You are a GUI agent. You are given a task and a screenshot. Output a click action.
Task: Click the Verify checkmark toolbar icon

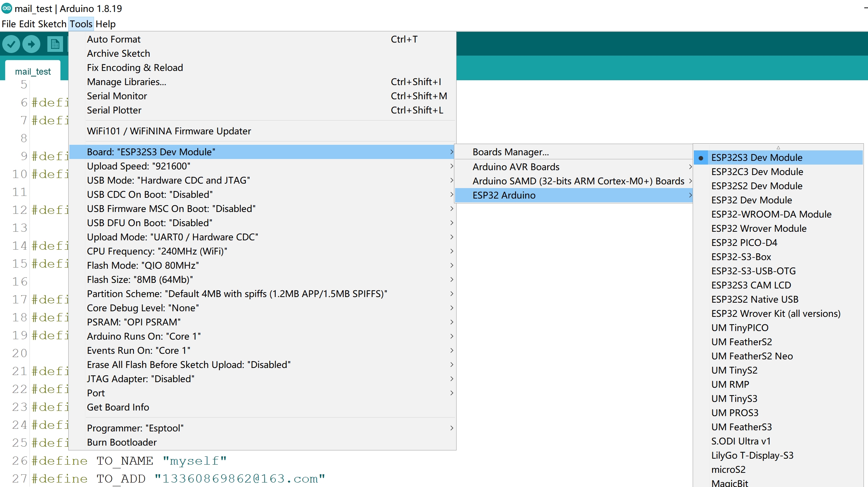[x=11, y=44]
